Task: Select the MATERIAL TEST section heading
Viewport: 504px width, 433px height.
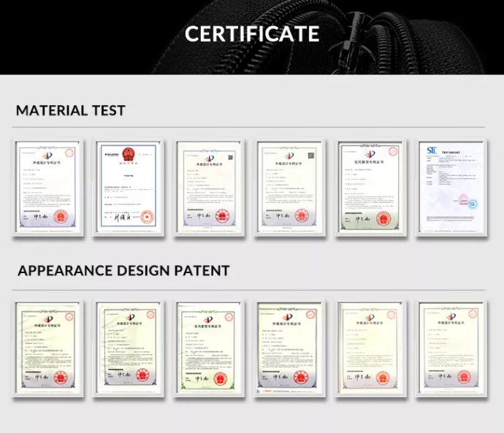Action: pyautogui.click(x=71, y=110)
